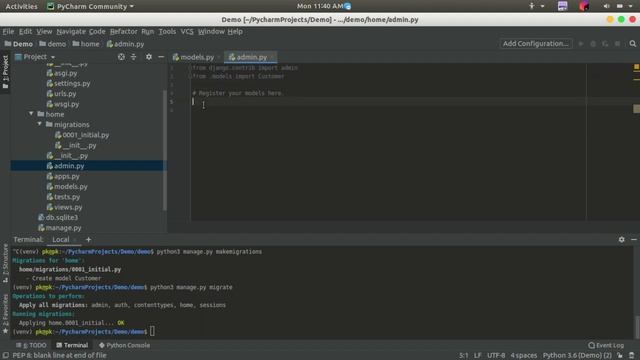Click admin.py breadcrumb in navigation bar
The height and width of the screenshot is (360, 640).
click(125, 44)
